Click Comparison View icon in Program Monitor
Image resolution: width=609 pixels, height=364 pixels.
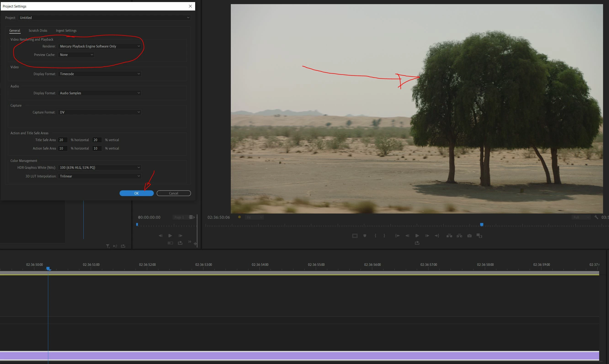click(x=479, y=236)
